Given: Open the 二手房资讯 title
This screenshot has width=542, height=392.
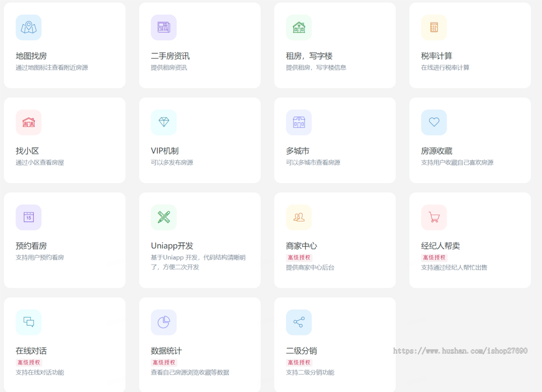Looking at the screenshot, I should [170, 56].
